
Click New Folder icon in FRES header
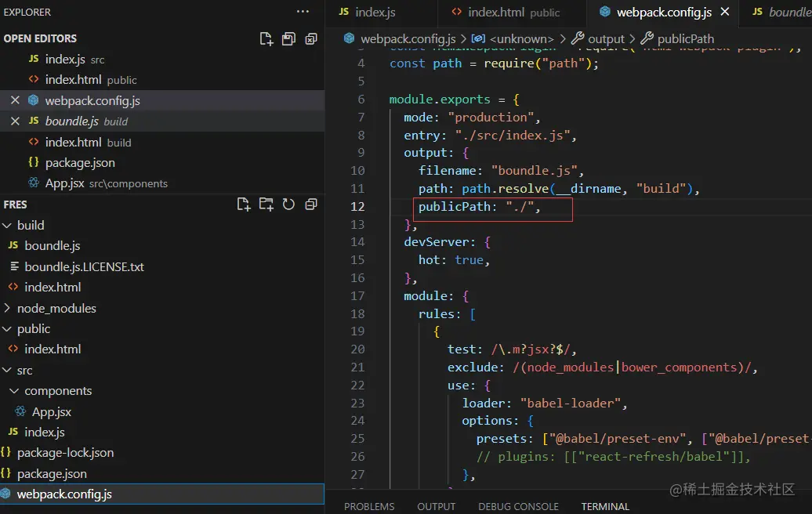tap(266, 205)
